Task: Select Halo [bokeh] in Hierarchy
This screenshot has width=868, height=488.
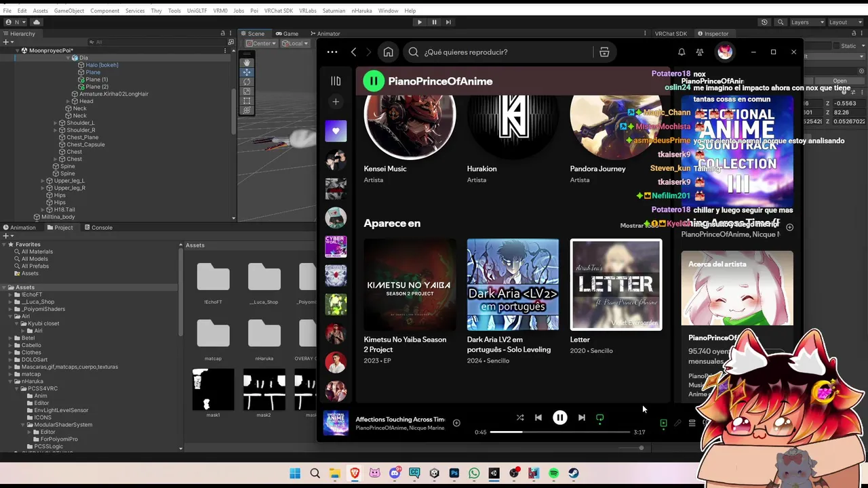Action: 102,65
